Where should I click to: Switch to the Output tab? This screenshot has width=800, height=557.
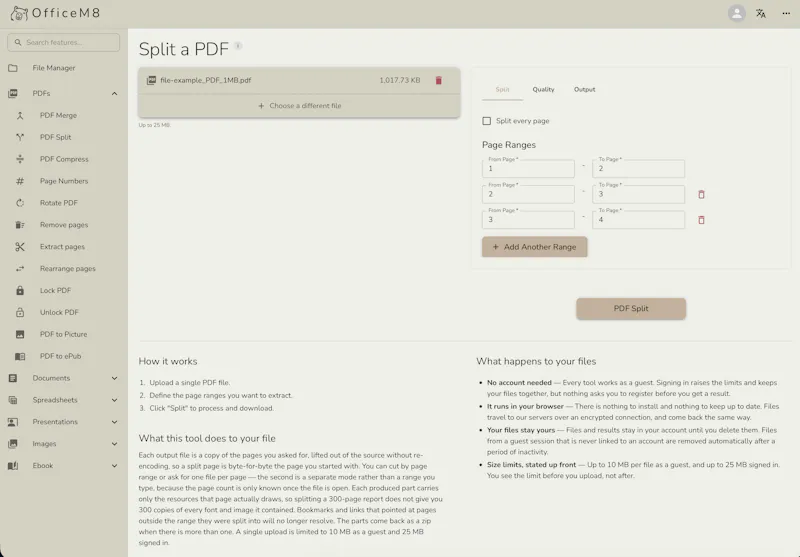tap(585, 89)
